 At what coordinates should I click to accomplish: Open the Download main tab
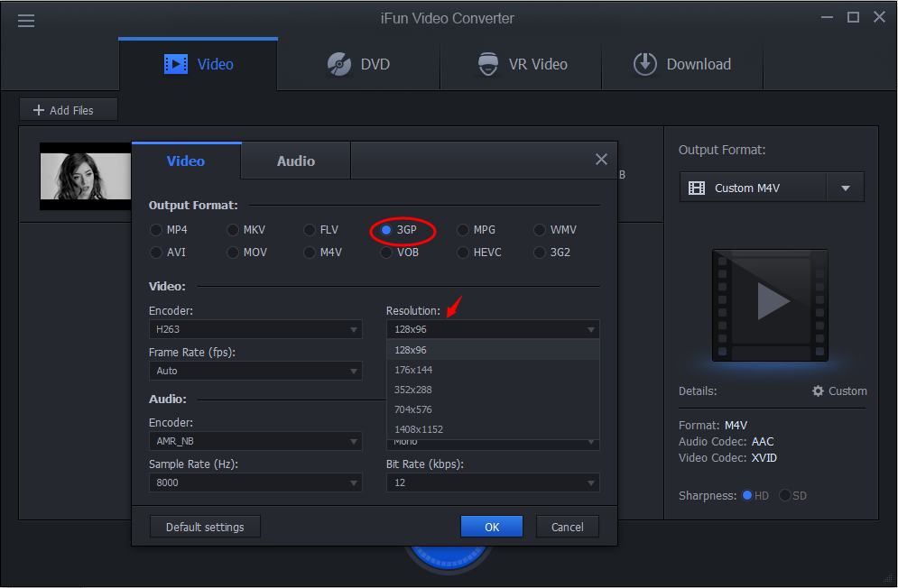(682, 64)
